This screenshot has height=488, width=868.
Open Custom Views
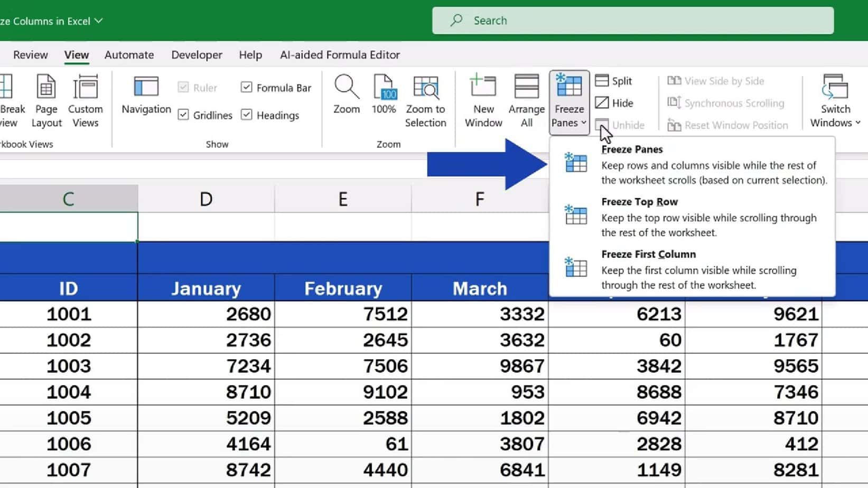coord(85,100)
